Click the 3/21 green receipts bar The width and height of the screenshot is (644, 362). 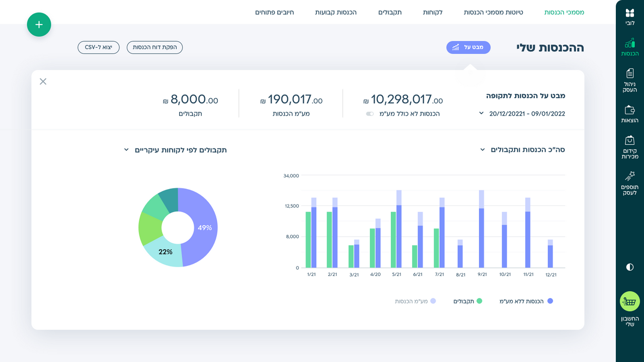(x=351, y=256)
